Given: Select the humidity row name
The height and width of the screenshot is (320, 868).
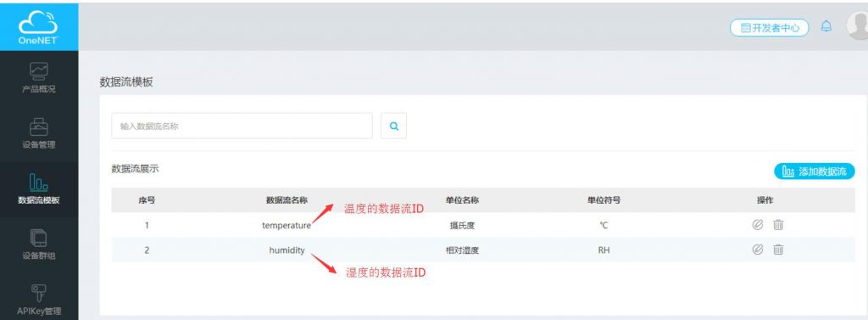Looking at the screenshot, I should tap(287, 250).
